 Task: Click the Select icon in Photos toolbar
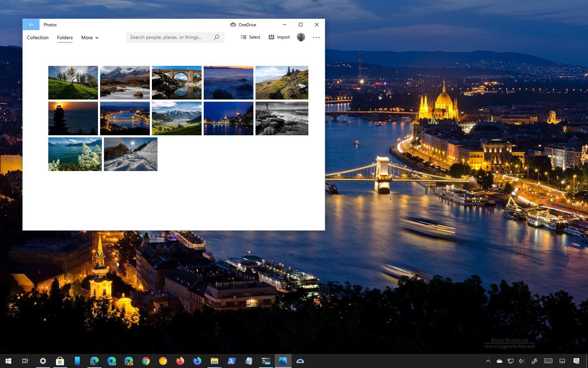point(244,37)
